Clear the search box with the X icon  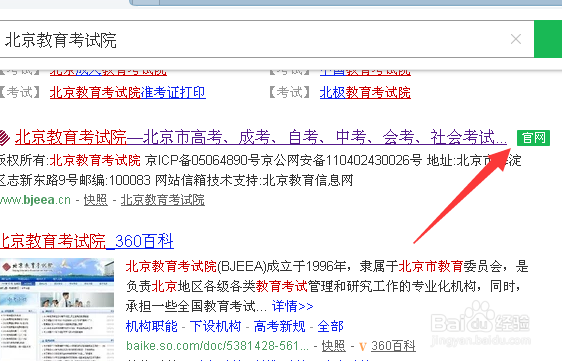(516, 39)
